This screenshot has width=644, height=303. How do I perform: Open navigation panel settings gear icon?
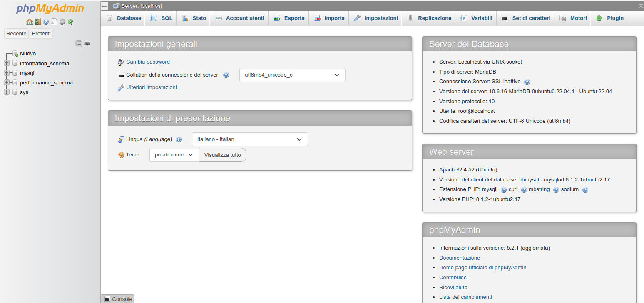pos(62,22)
